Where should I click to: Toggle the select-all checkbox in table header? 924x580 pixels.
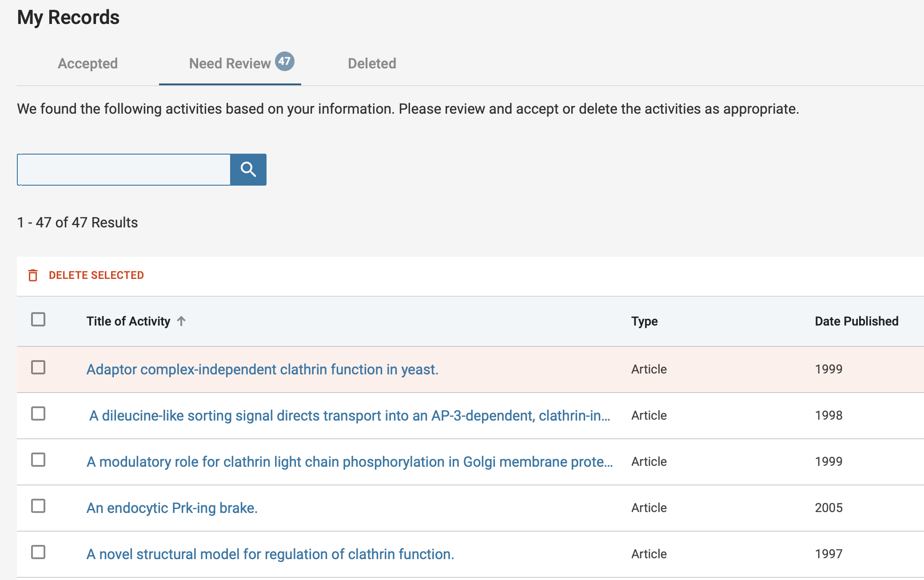(38, 320)
